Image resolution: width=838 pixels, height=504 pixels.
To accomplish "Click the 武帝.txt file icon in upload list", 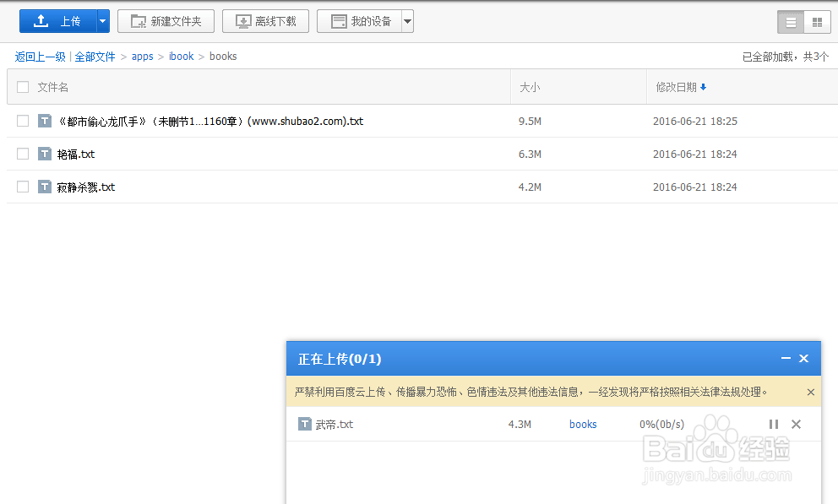I will pos(305,424).
